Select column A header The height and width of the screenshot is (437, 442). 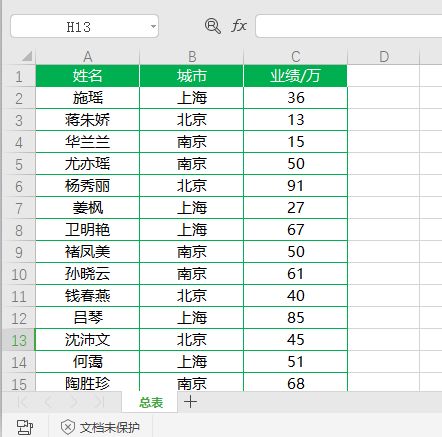click(88, 56)
